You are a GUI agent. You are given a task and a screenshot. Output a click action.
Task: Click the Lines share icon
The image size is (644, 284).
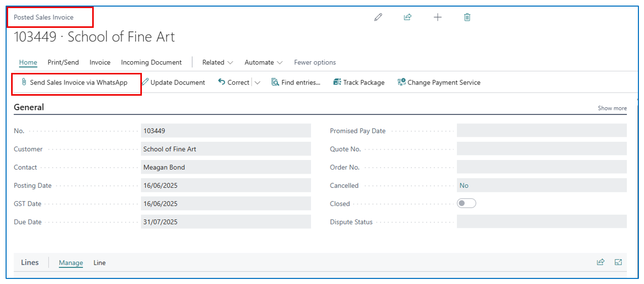[x=600, y=262]
